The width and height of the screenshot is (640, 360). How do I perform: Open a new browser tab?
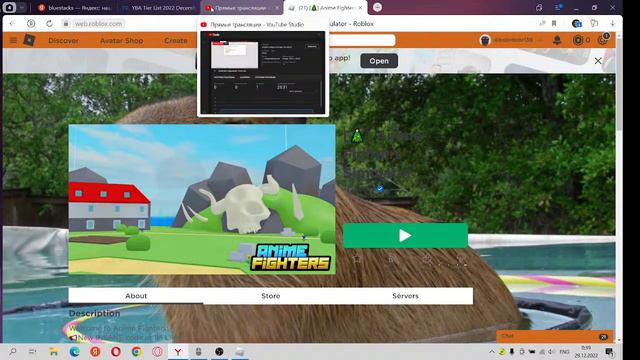click(378, 7)
